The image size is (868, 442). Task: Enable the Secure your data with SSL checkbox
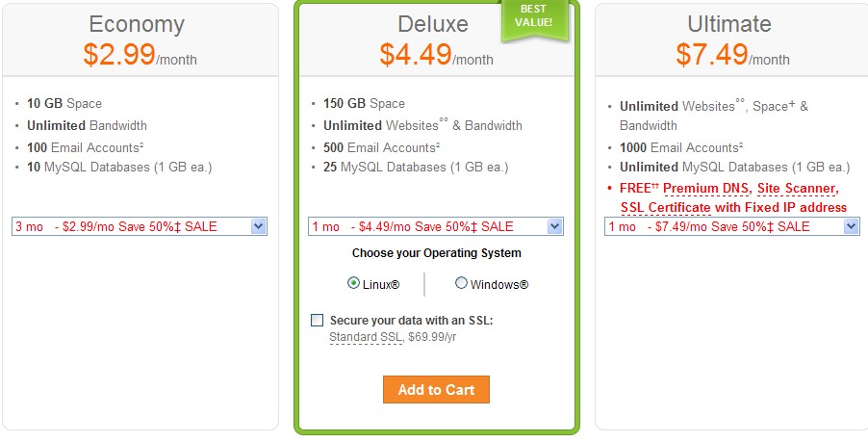click(318, 320)
